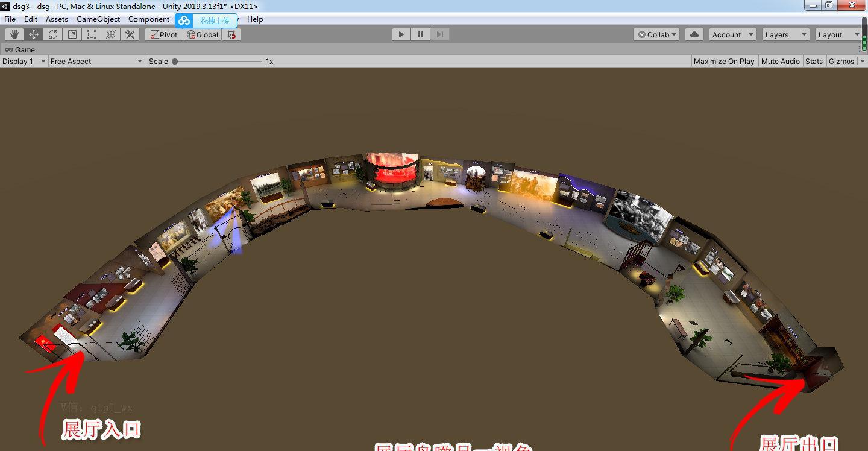Open the Account dropdown
The width and height of the screenshot is (868, 451).
(x=732, y=34)
